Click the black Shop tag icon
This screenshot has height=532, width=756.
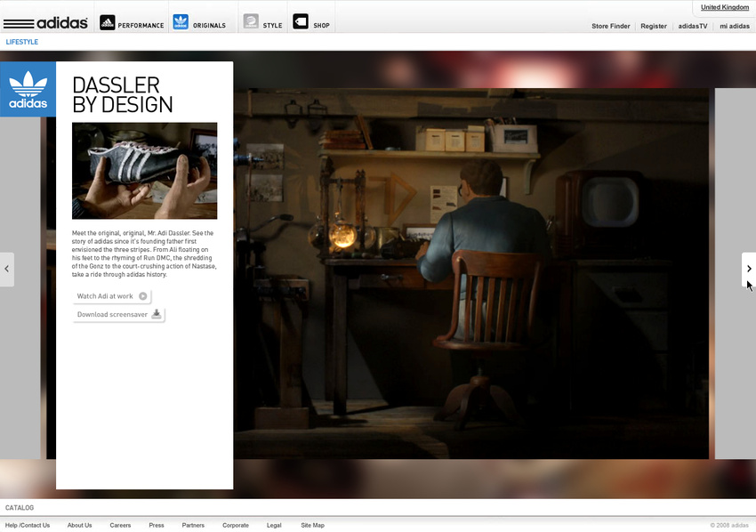[301, 21]
